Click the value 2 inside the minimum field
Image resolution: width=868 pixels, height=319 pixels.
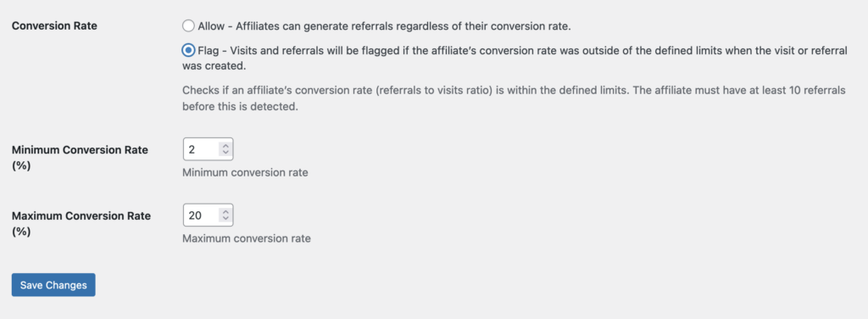[192, 149]
